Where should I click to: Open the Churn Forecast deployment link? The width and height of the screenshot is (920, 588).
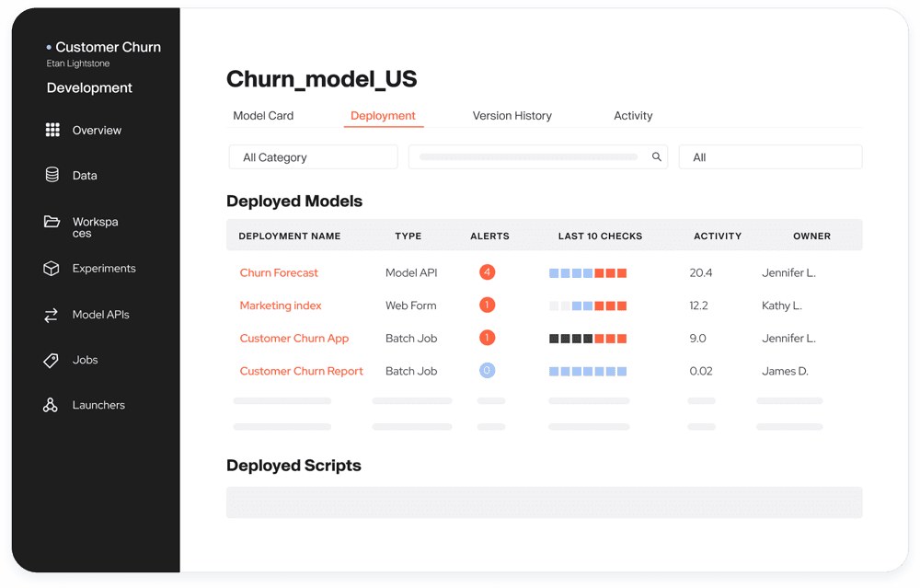(x=279, y=273)
